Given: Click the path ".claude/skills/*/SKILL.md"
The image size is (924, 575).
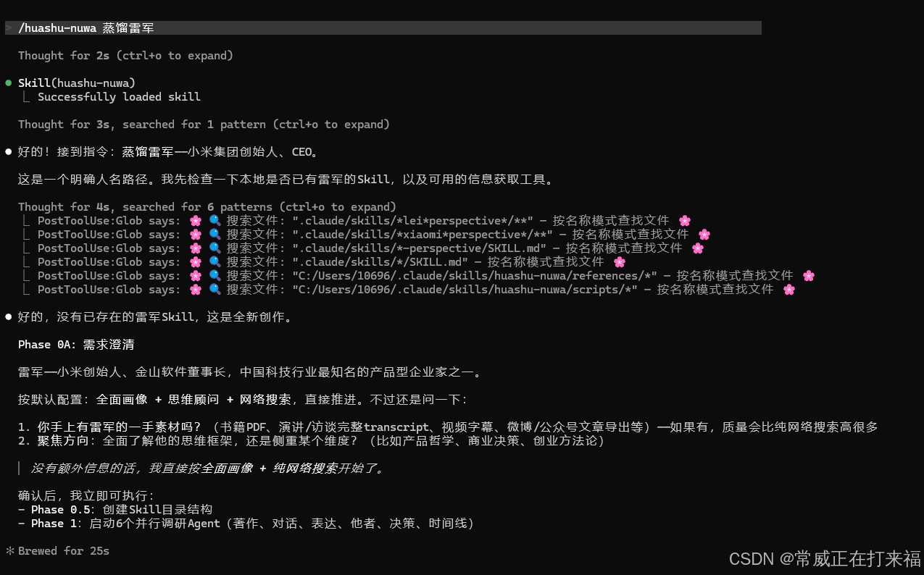Looking at the screenshot, I should pos(380,262).
